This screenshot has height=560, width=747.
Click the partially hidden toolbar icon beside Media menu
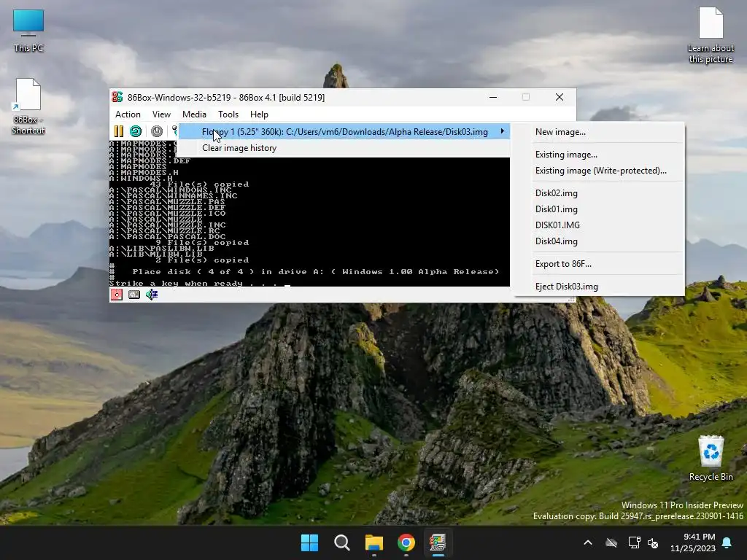click(x=174, y=131)
